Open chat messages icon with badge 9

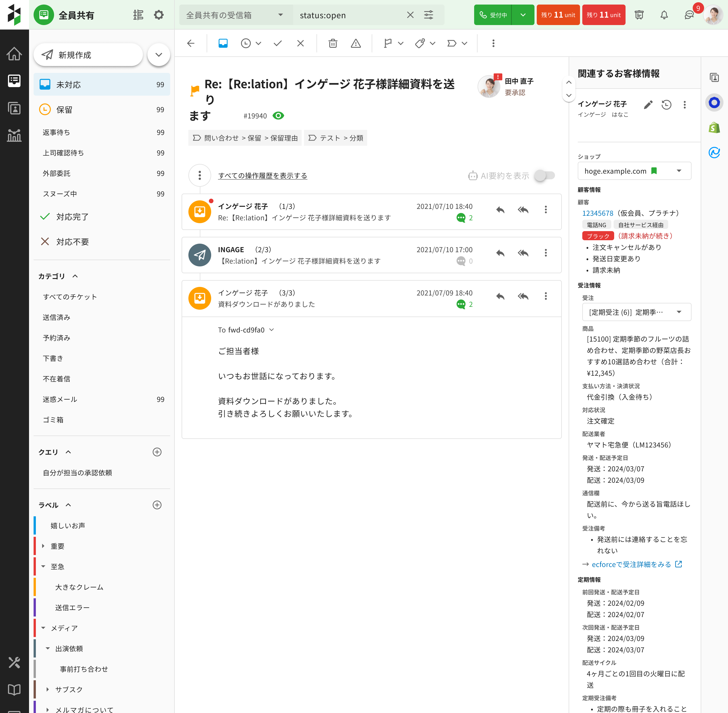pyautogui.click(x=689, y=15)
